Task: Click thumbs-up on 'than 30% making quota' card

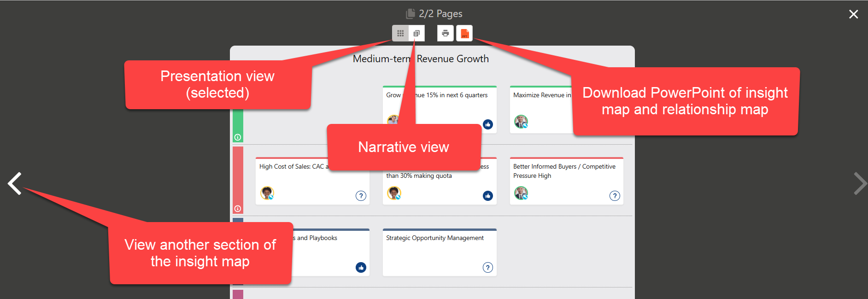Action: click(488, 196)
